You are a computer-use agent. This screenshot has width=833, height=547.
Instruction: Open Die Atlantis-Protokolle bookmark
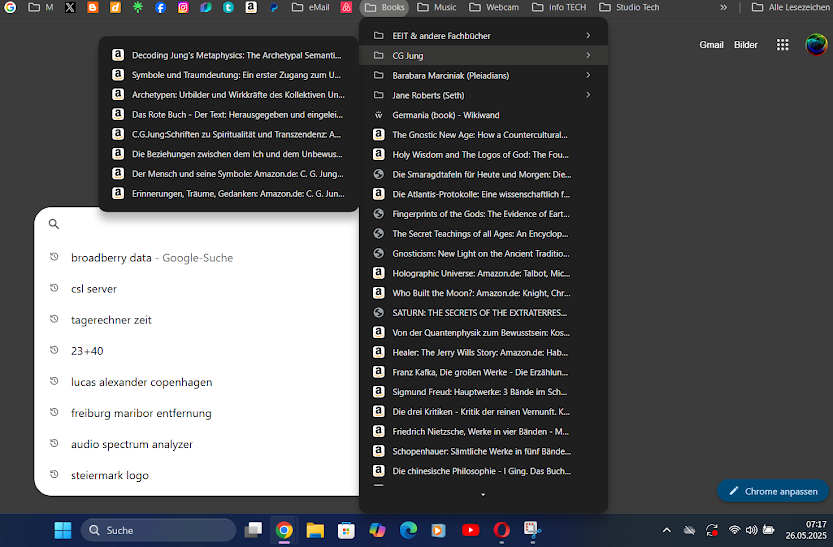click(x=483, y=194)
